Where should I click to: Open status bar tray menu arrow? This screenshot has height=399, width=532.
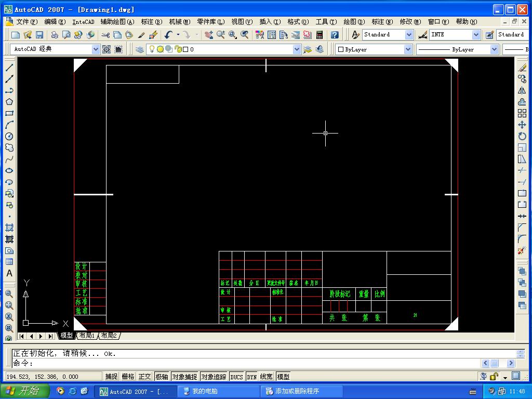(505, 377)
